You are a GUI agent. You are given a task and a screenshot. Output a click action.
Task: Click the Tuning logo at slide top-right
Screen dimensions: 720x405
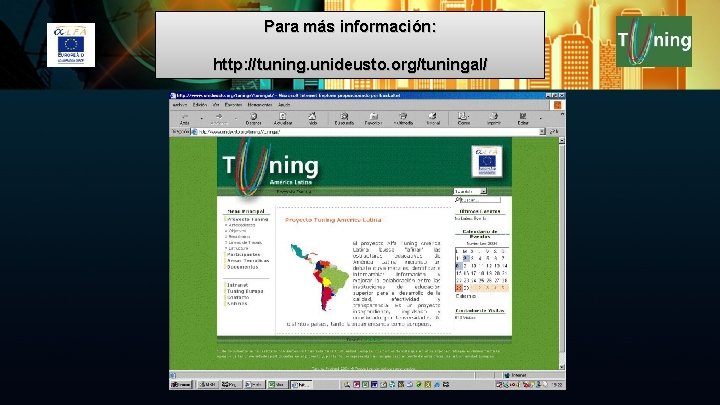pos(654,41)
